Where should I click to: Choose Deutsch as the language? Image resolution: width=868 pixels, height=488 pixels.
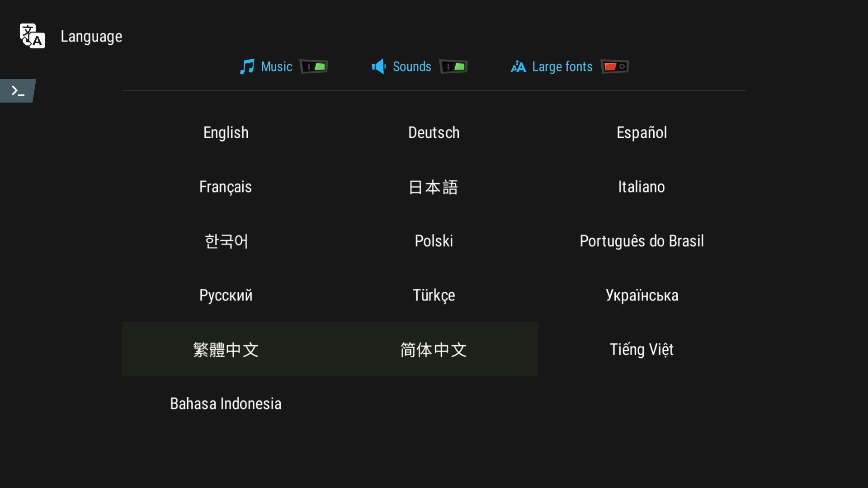click(x=434, y=132)
